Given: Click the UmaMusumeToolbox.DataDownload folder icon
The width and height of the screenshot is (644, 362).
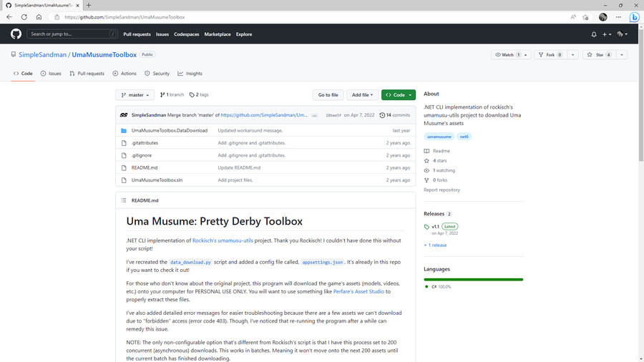Looking at the screenshot, I should pos(124,130).
